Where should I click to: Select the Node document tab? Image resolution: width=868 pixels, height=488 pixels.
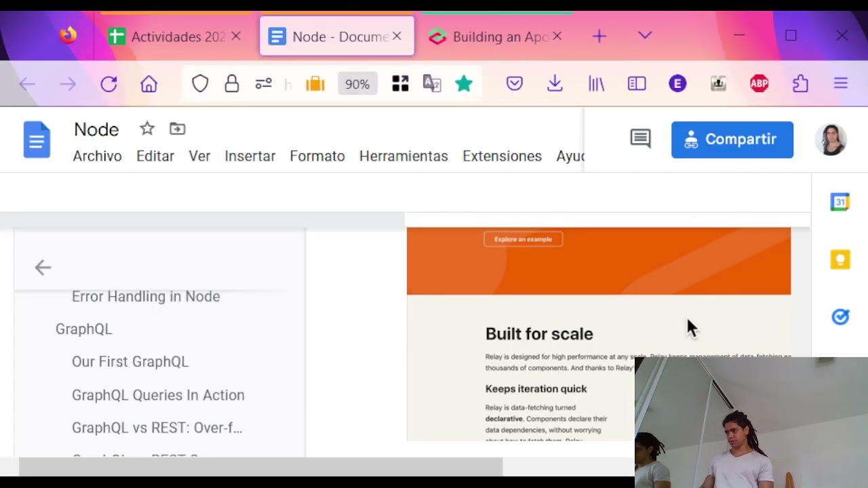coord(337,37)
